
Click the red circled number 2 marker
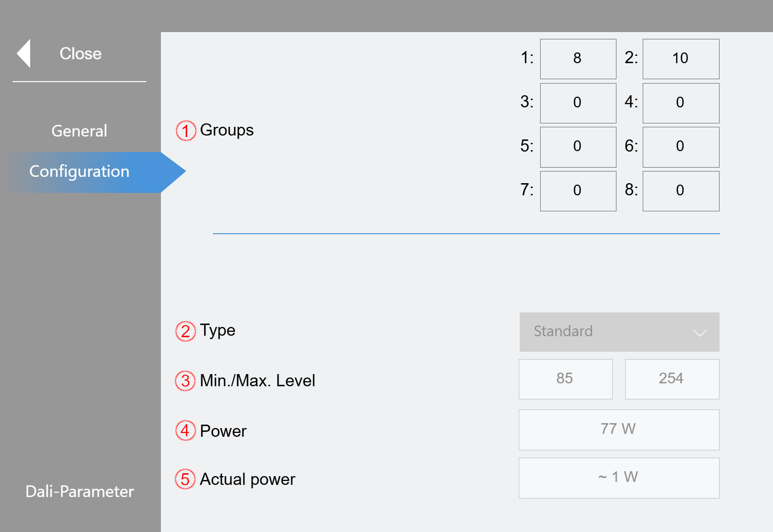click(x=185, y=331)
